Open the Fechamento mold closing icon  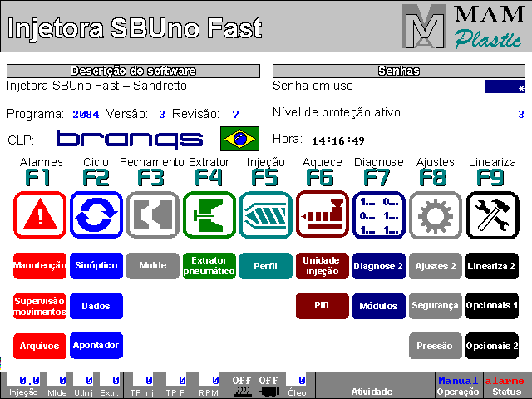pos(153,214)
